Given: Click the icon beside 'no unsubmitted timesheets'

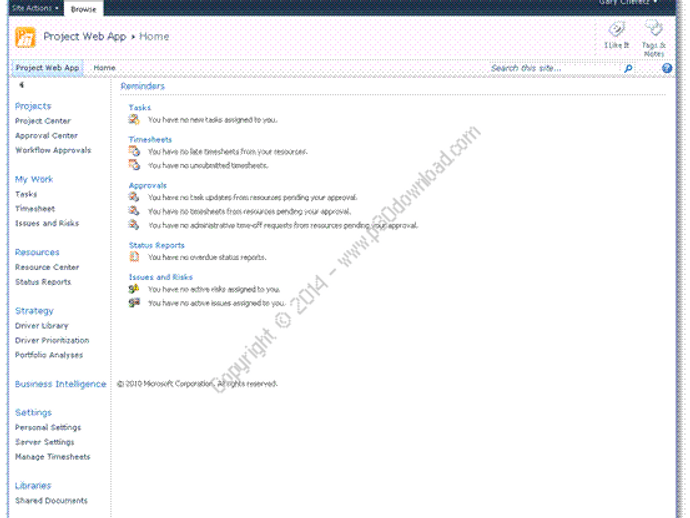Looking at the screenshot, I should pyautogui.click(x=134, y=165).
